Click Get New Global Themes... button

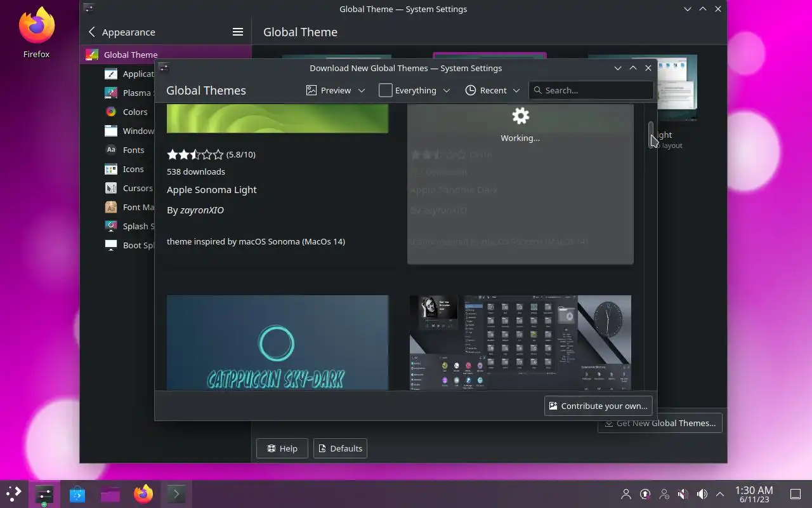tap(660, 423)
